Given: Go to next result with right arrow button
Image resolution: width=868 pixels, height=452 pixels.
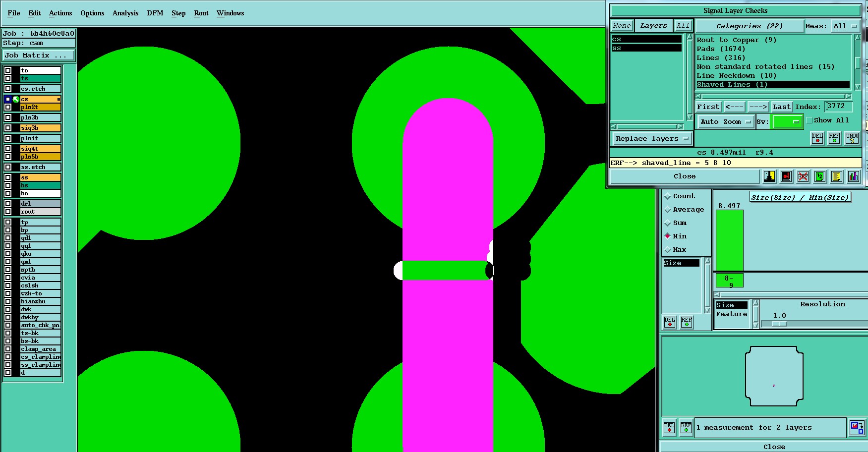Looking at the screenshot, I should [758, 107].
